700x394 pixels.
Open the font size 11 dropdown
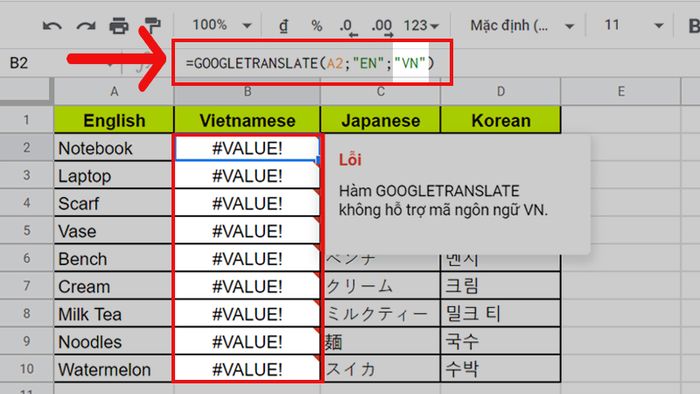click(x=633, y=25)
